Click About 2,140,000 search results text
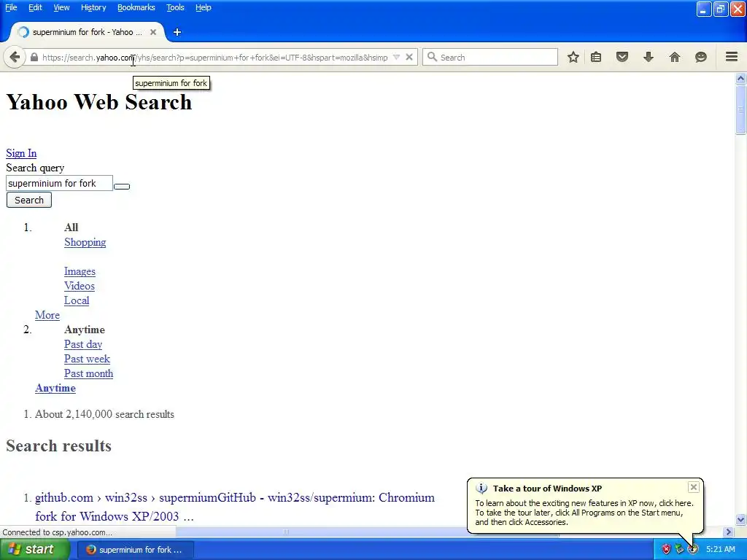The image size is (747, 560). pyautogui.click(x=104, y=414)
